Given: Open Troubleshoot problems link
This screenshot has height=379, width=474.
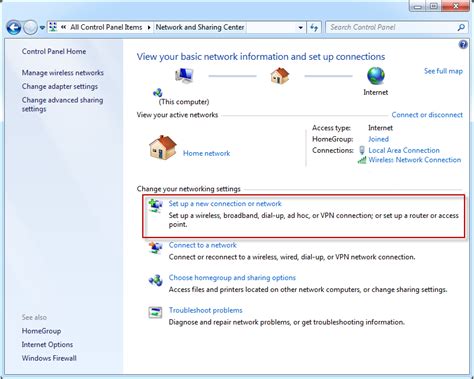Looking at the screenshot, I should pyautogui.click(x=205, y=310).
